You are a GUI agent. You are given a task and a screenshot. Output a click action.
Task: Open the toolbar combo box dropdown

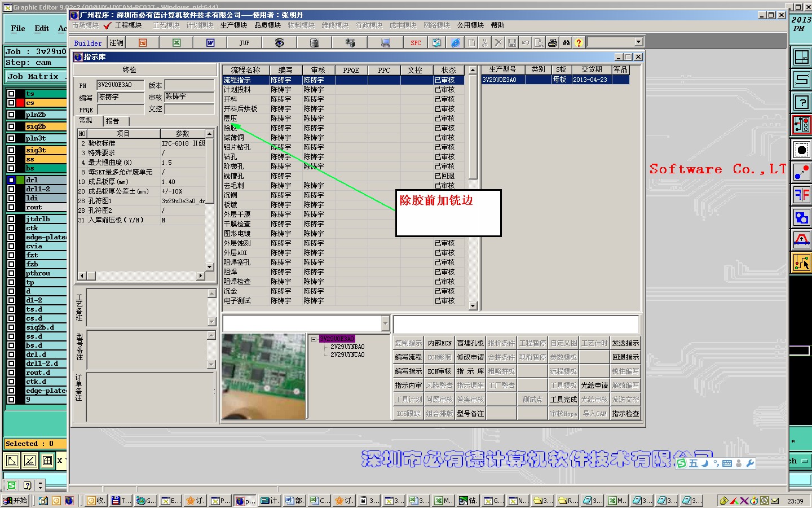[x=638, y=42]
